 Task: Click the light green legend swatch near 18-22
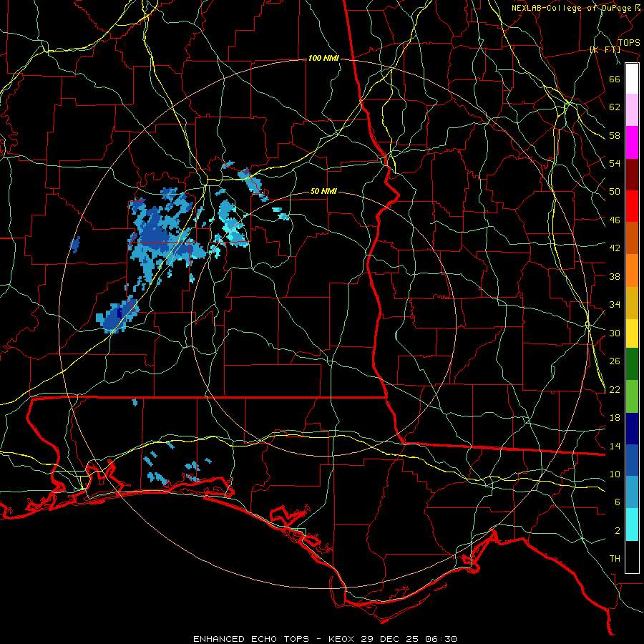point(632,396)
